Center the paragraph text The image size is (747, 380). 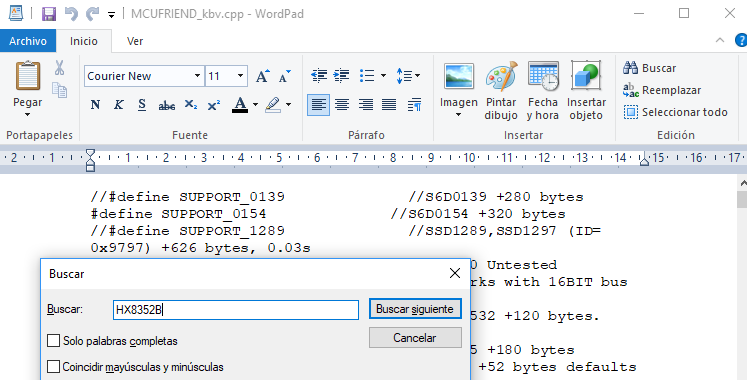[342, 105]
